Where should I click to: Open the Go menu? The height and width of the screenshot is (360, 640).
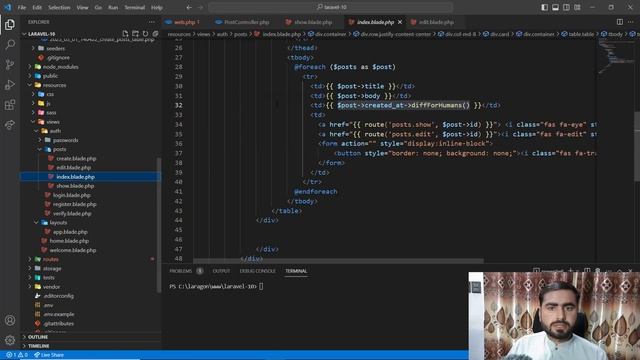(x=98, y=7)
